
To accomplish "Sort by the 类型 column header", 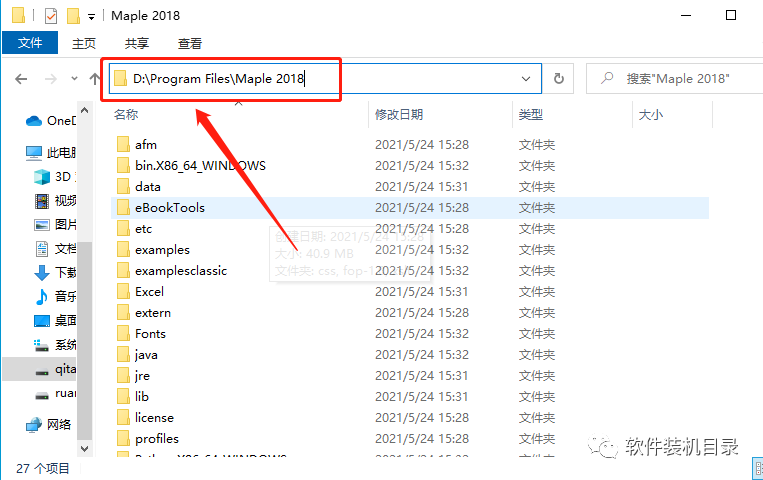I will point(530,115).
